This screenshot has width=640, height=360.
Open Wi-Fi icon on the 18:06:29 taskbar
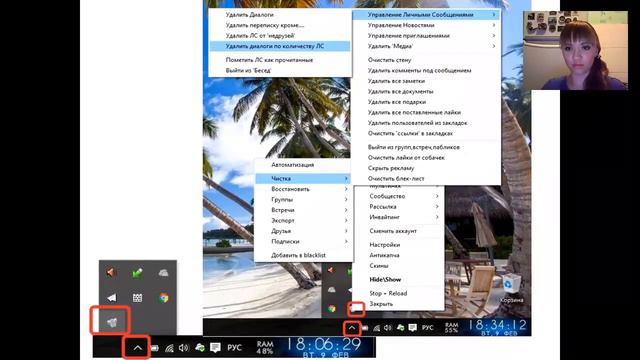[x=169, y=348]
